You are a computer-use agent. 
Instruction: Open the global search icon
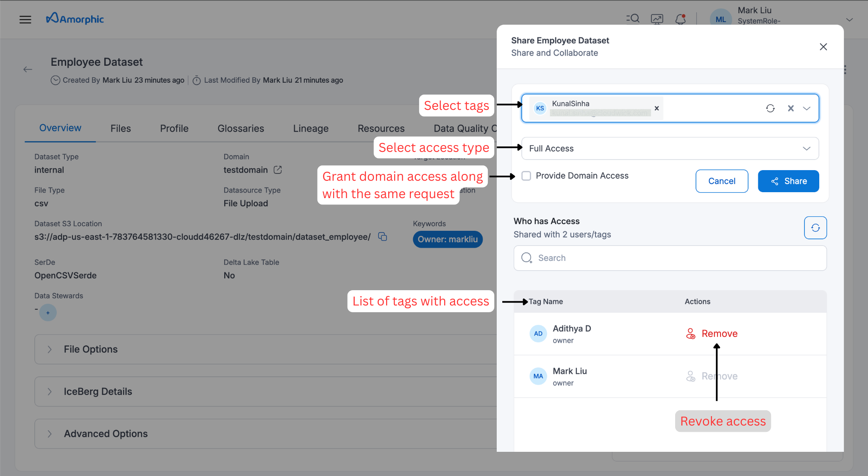[632, 19]
